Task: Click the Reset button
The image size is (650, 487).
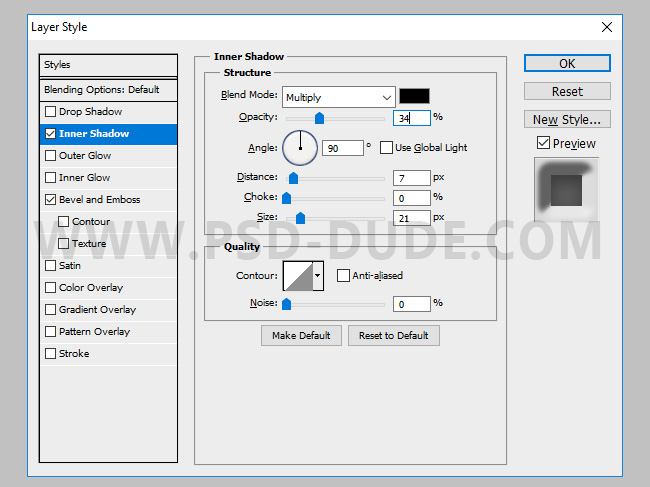Action: point(567,91)
